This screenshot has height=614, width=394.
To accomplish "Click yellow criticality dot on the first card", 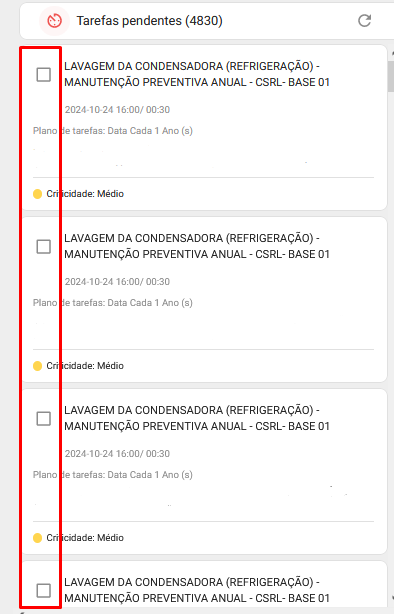I will (38, 194).
